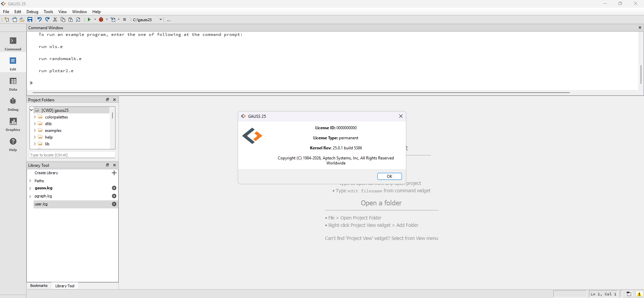This screenshot has width=644, height=298.
Task: Open the C:\gauss25 working directory dropdown
Action: pyautogui.click(x=160, y=19)
